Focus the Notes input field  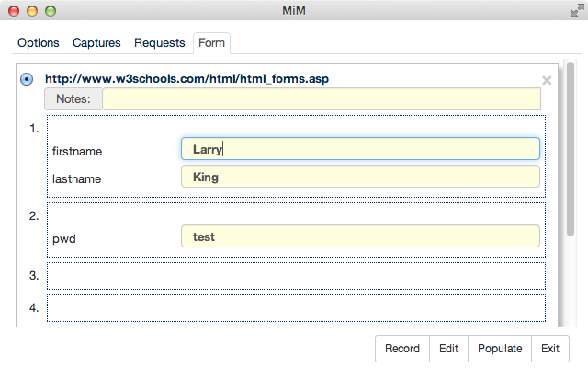322,99
